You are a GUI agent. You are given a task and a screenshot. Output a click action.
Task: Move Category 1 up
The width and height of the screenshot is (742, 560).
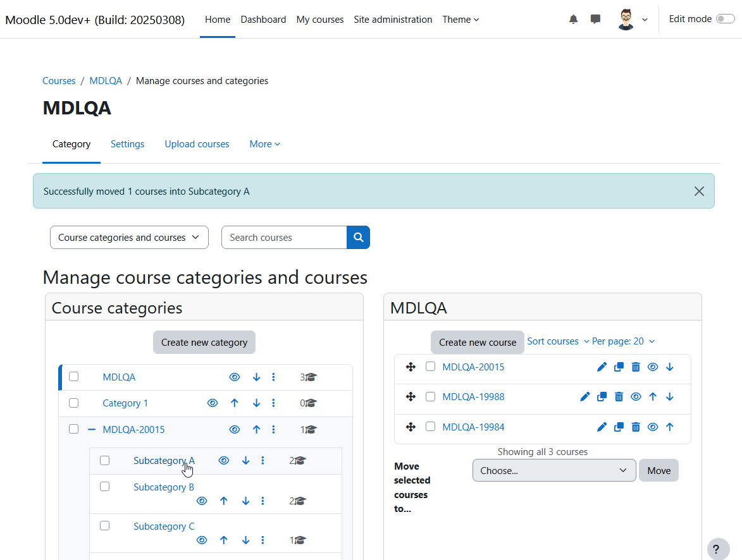(x=234, y=403)
